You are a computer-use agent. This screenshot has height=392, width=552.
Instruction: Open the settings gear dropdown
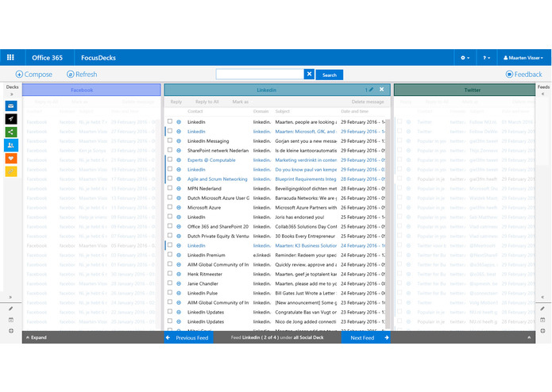[465, 58]
